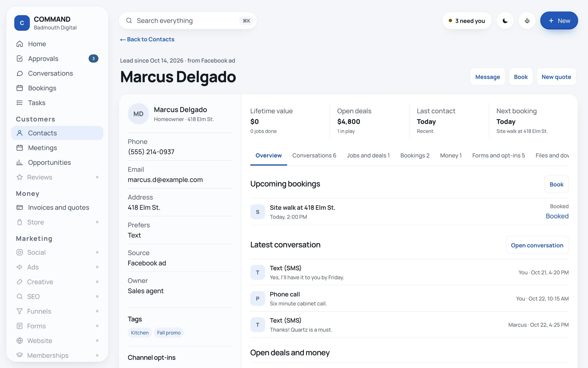Image resolution: width=588 pixels, height=368 pixels.
Task: Click the Fall promo tag
Action: [169, 333]
